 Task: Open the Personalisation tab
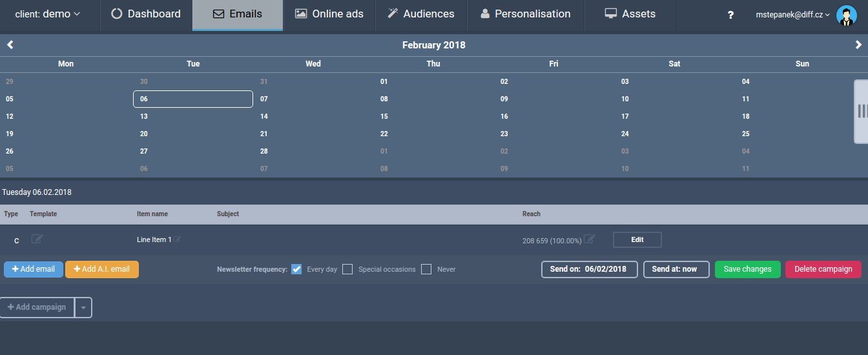click(x=526, y=15)
